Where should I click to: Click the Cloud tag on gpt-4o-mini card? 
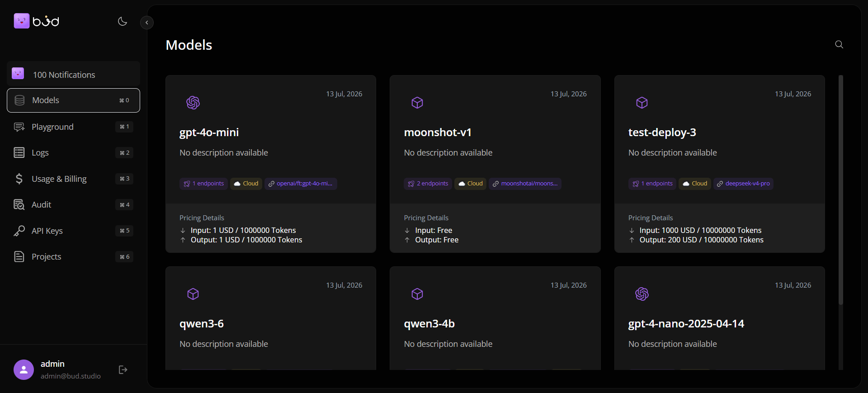(x=246, y=184)
